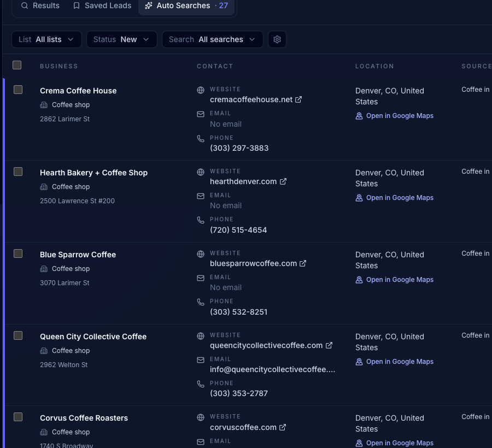
Task: Click the 27 count badge on Auto Searches
Action: pos(223,5)
